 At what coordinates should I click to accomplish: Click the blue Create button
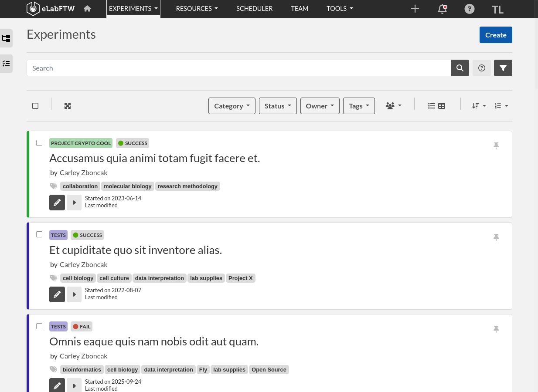coord(496,35)
